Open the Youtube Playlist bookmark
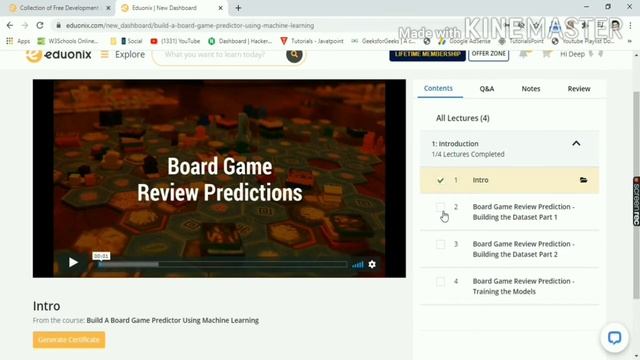This screenshot has width=640, height=360. (x=583, y=41)
